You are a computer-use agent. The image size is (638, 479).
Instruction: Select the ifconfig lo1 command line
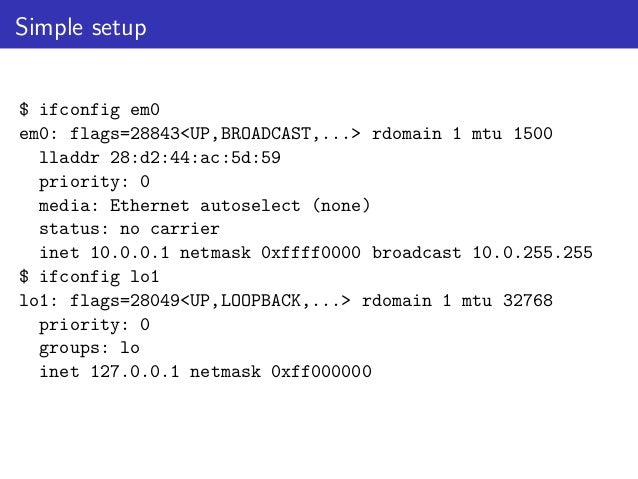point(89,277)
